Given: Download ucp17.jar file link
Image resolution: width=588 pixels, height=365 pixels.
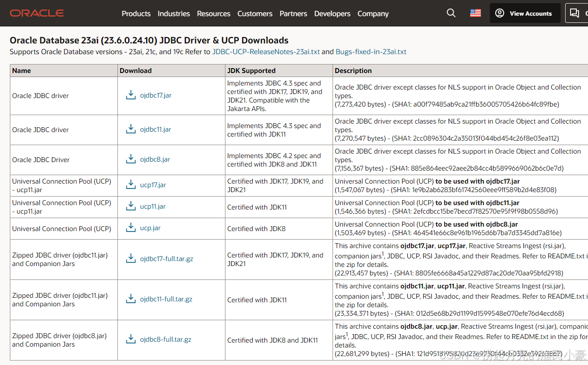Looking at the screenshot, I should (153, 185).
